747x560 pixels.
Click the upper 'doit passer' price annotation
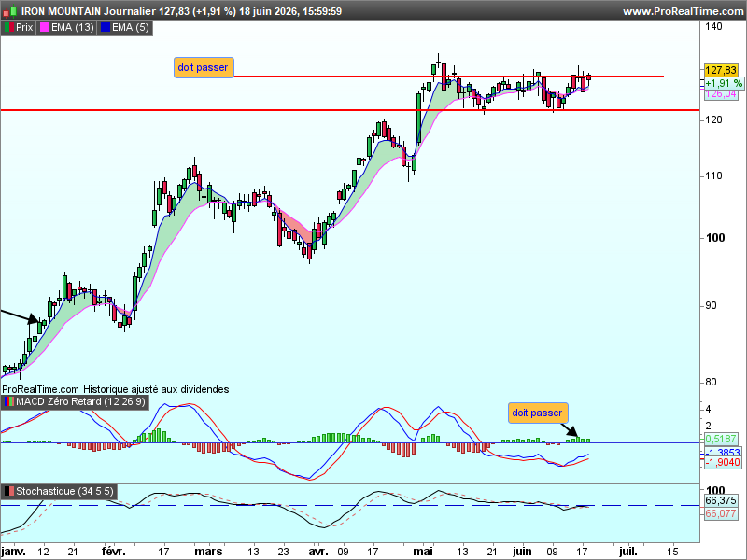(204, 67)
